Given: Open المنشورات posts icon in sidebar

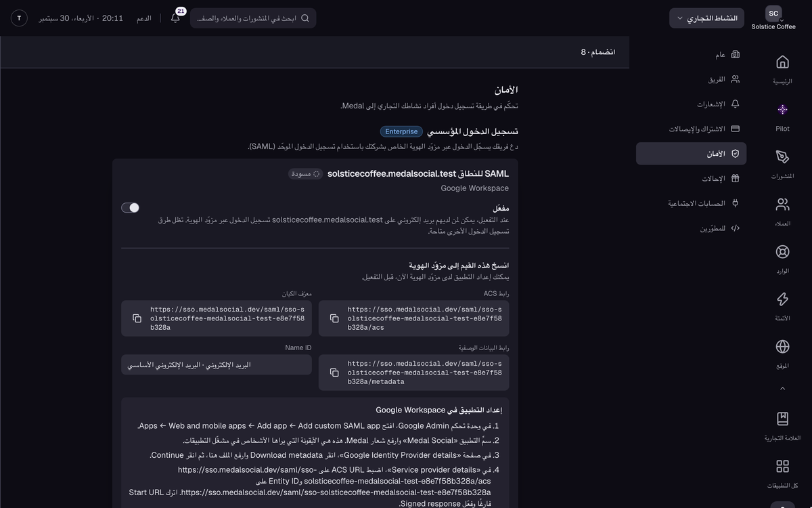Looking at the screenshot, I should pyautogui.click(x=782, y=156).
